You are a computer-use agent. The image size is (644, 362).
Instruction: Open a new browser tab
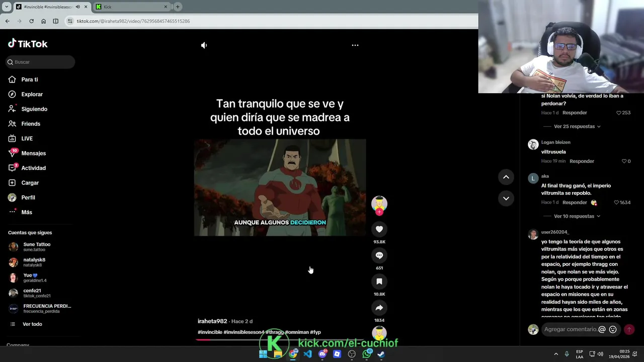[178, 7]
